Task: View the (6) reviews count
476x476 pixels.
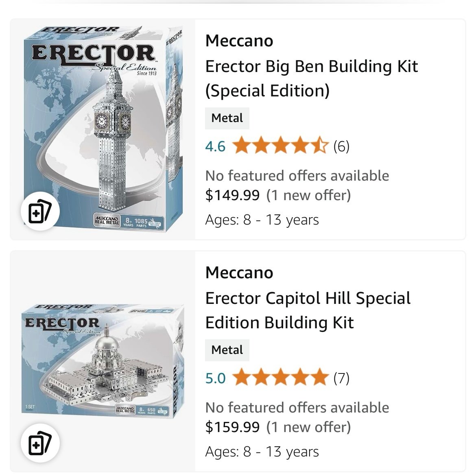Action: click(341, 146)
